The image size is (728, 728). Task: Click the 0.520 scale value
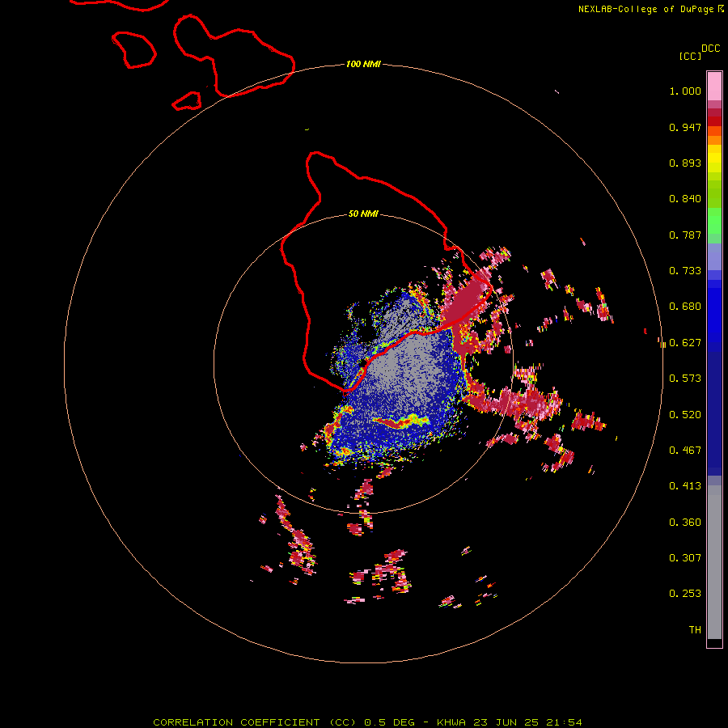tap(685, 415)
